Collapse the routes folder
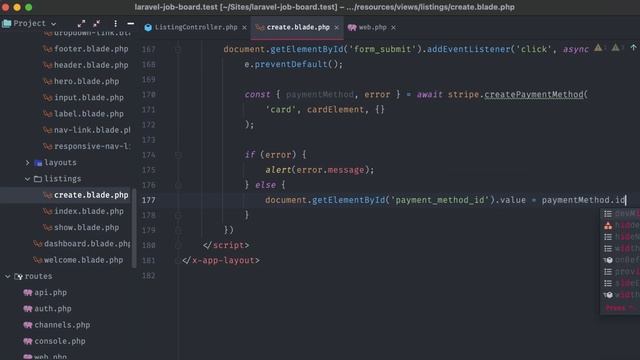Image resolution: width=640 pixels, height=360 pixels. [x=8, y=276]
